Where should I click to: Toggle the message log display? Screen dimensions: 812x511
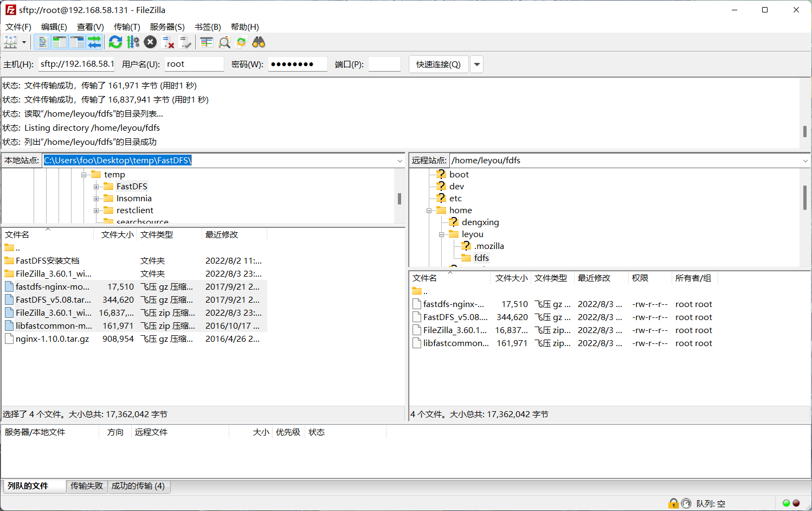[42, 42]
